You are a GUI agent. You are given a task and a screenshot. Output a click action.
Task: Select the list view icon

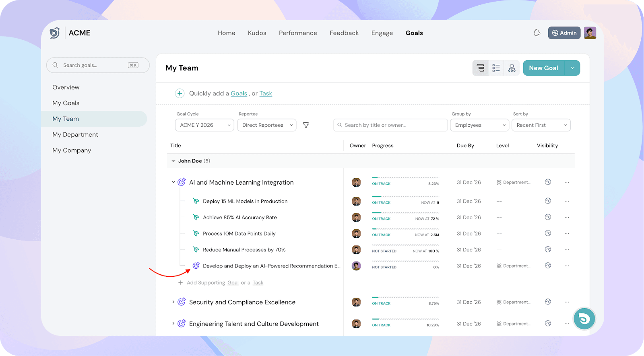click(x=496, y=68)
